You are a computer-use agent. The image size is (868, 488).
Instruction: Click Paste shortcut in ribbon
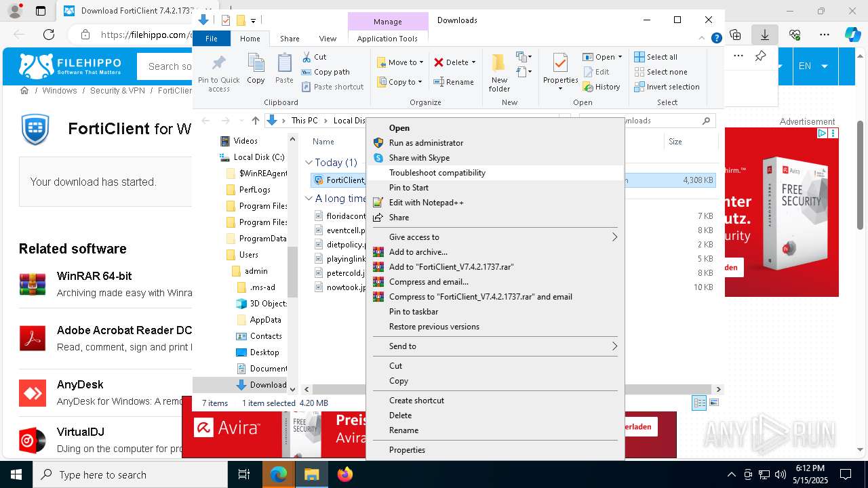coord(332,87)
